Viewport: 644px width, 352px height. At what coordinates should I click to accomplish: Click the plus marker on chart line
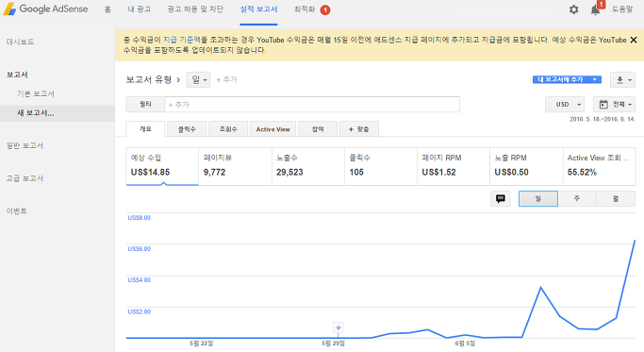coord(338,327)
